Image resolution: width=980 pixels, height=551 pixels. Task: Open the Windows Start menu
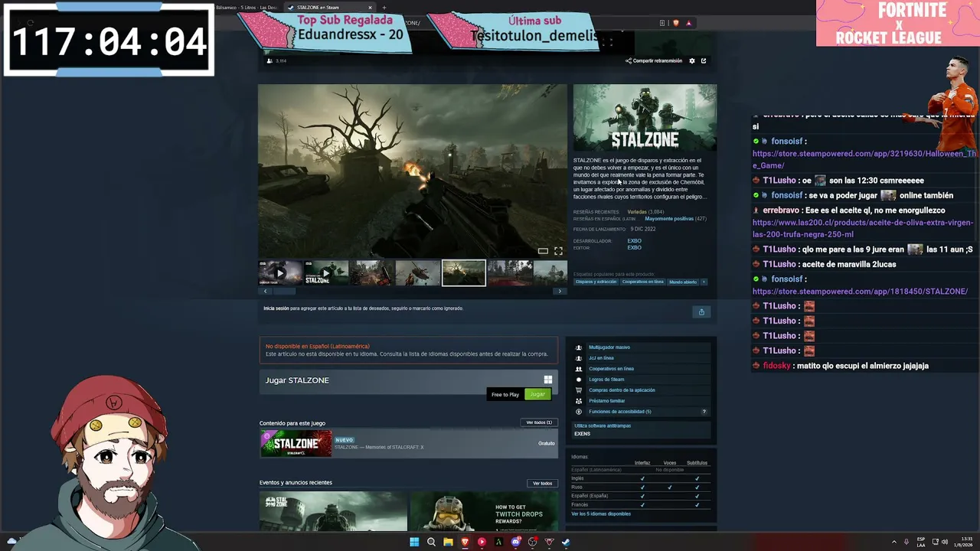coord(414,542)
